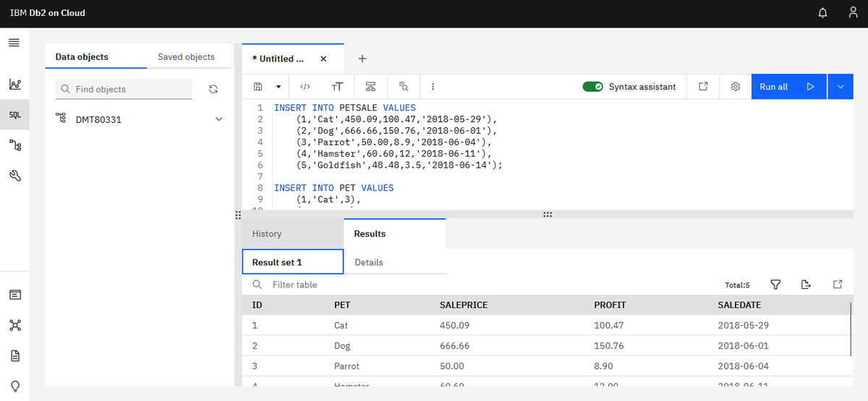
Task: Open the connections network icon in sidebar
Action: pyautogui.click(x=14, y=325)
